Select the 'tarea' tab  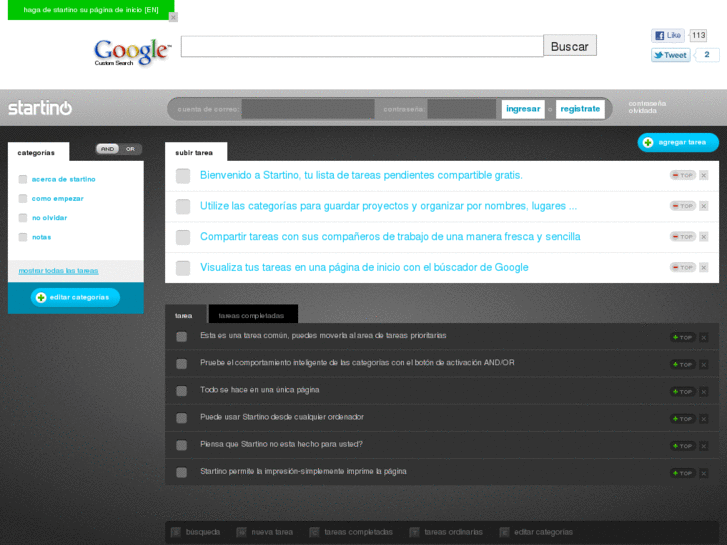(185, 314)
